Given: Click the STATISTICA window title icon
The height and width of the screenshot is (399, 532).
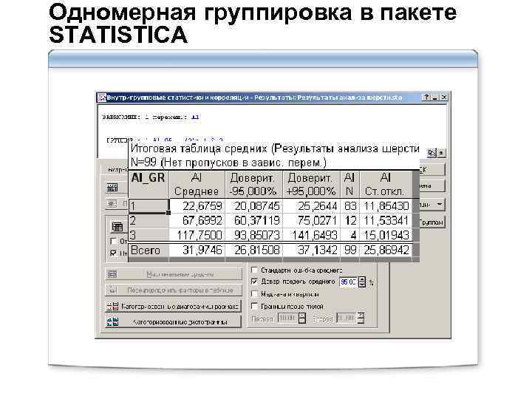Looking at the screenshot, I should tap(101, 98).
